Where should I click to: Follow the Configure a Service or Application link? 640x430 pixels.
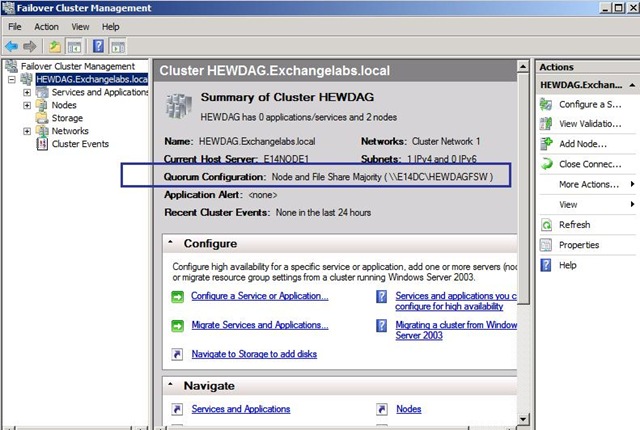pos(260,296)
